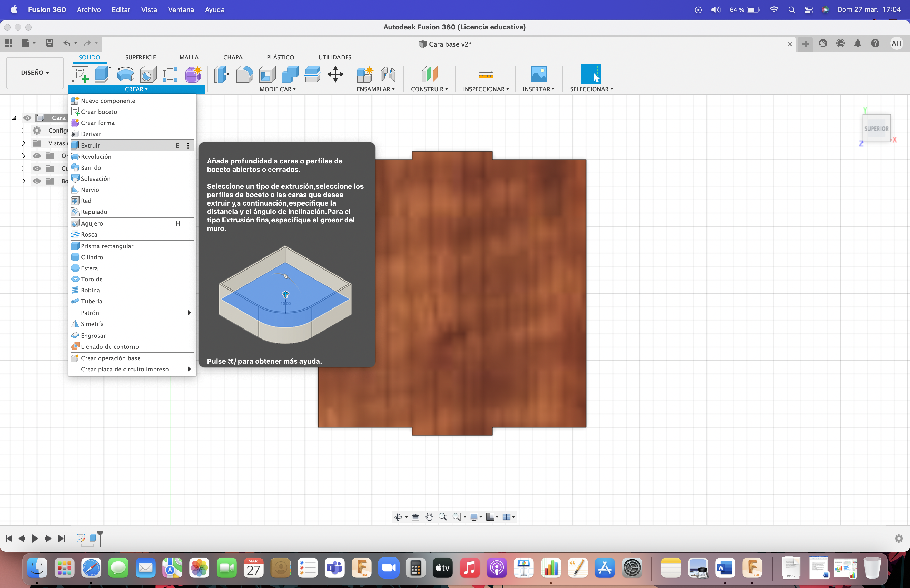Click the Undo arrow
Screen dimensions: 910x588
click(x=67, y=43)
